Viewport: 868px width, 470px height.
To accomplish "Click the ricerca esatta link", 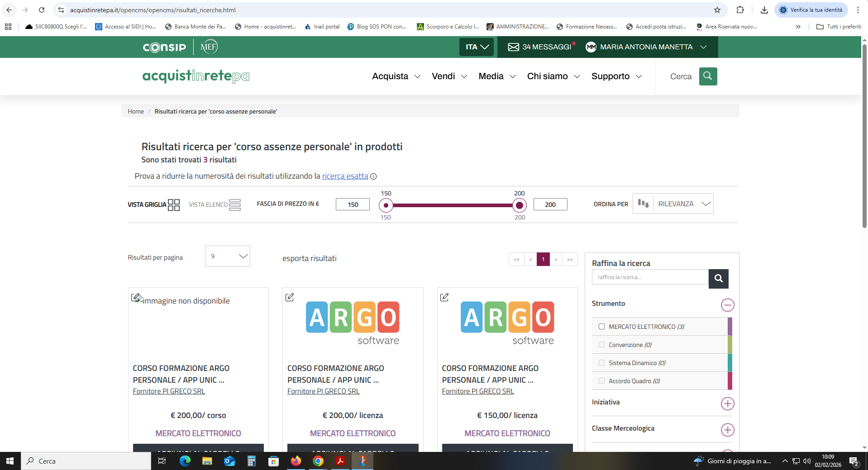I will tap(345, 176).
